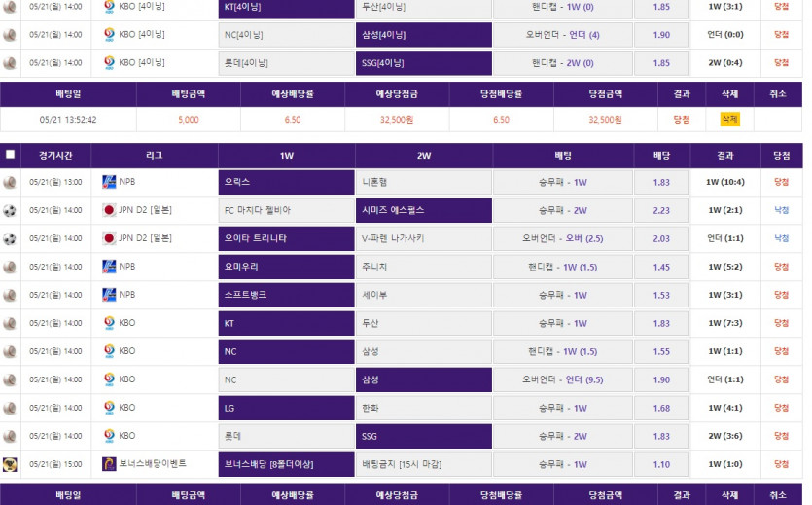Click the 2W column header
Screen dimensions: 812x505
tap(424, 156)
